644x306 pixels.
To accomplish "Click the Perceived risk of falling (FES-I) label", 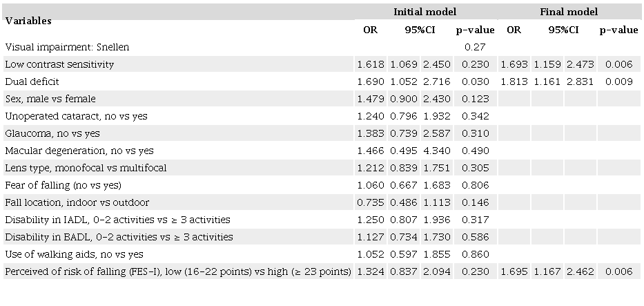I will (177, 271).
